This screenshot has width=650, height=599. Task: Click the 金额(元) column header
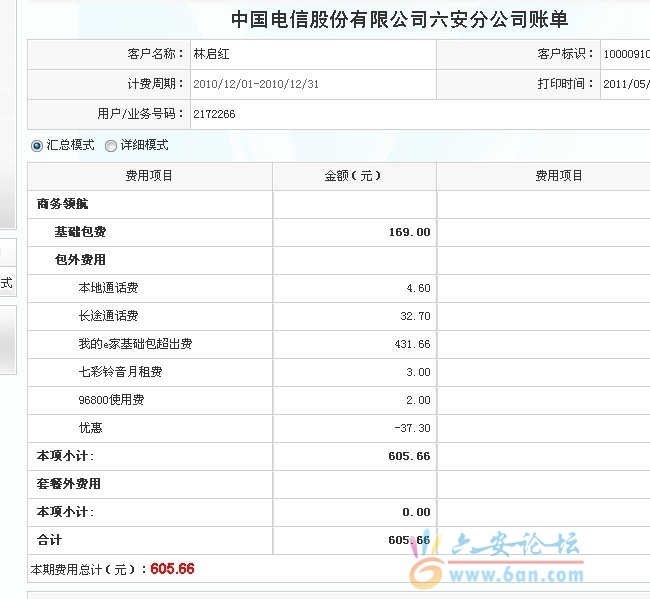pos(353,176)
